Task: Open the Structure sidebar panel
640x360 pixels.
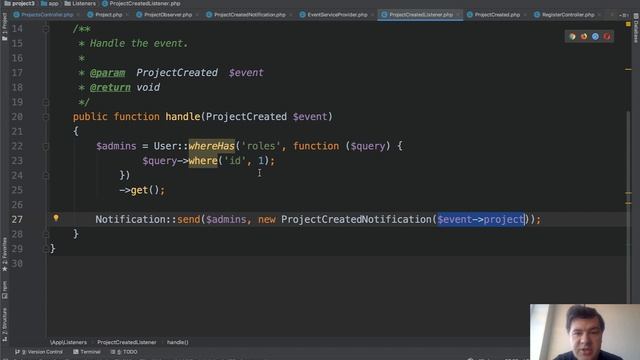Action: pos(4,324)
